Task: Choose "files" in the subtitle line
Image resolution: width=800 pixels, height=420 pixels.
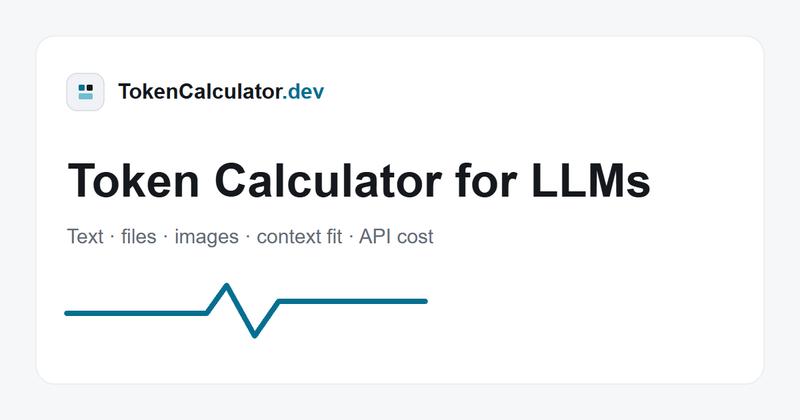Action: (x=138, y=237)
